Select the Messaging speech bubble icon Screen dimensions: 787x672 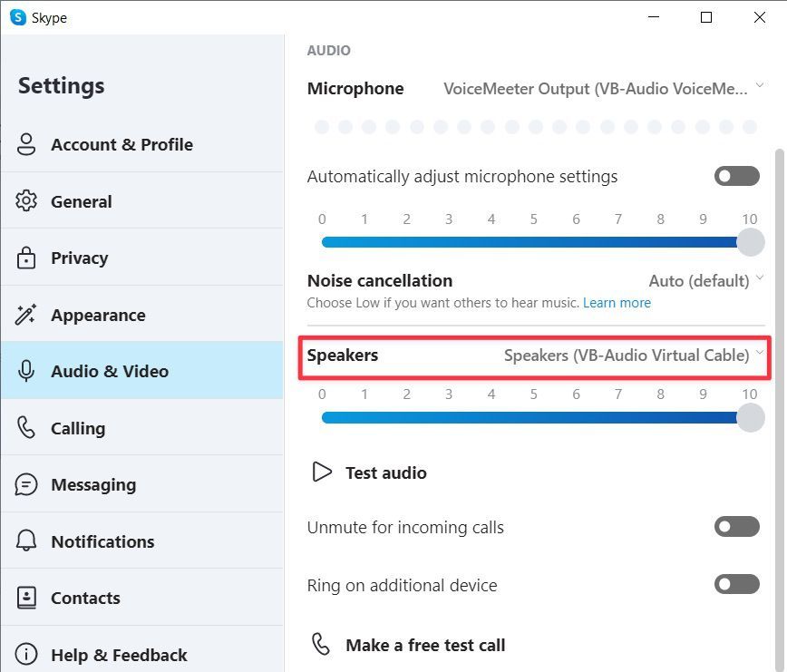[26, 484]
